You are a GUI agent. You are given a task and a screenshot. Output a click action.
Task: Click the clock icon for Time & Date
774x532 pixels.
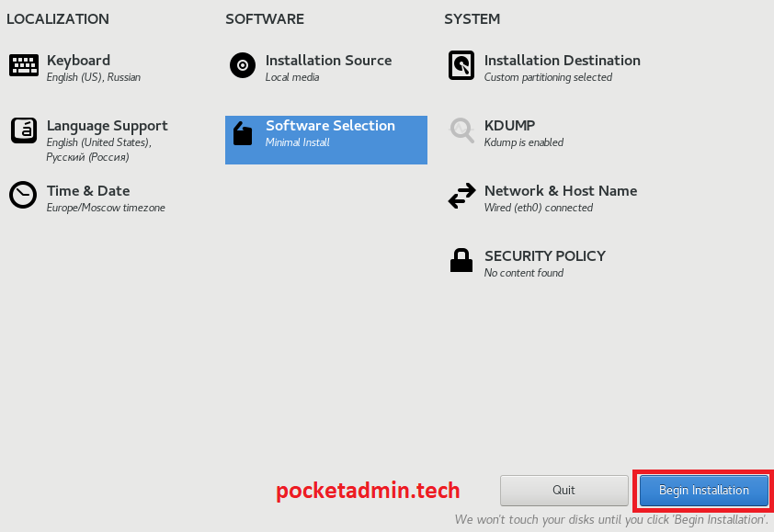pyautogui.click(x=24, y=195)
